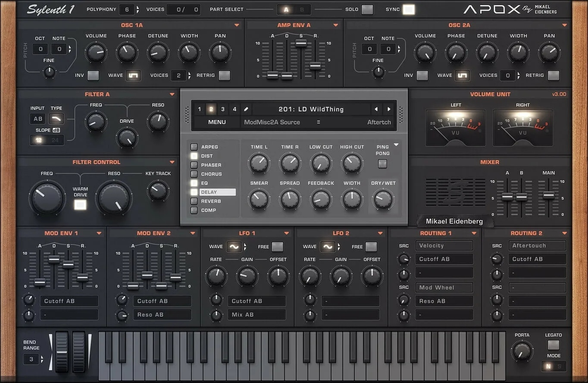Open Routing 1 Velocity source dropdown
The width and height of the screenshot is (588, 383).
pos(444,246)
